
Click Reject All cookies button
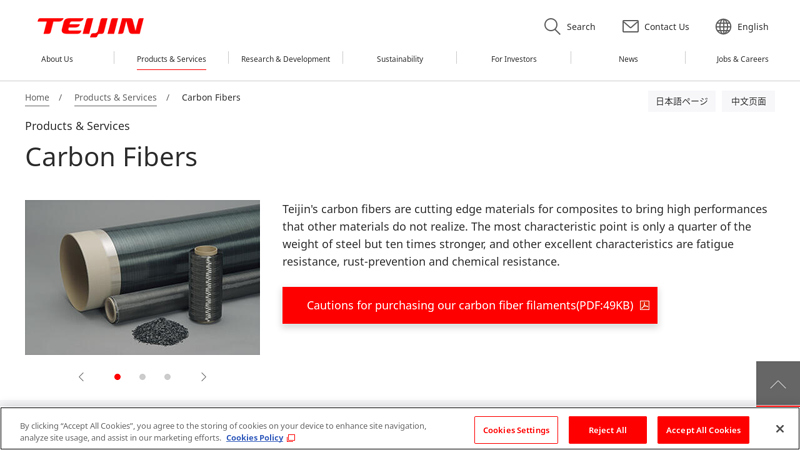608,430
